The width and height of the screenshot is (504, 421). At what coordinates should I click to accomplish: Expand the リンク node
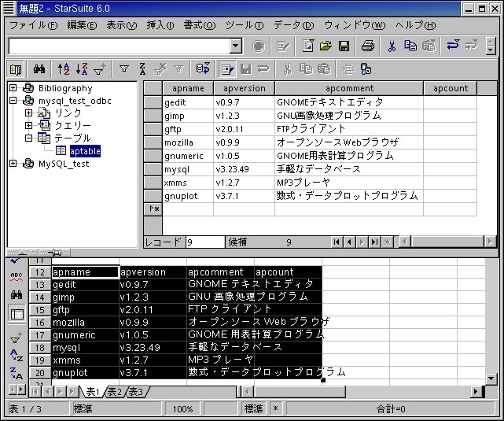(28, 113)
